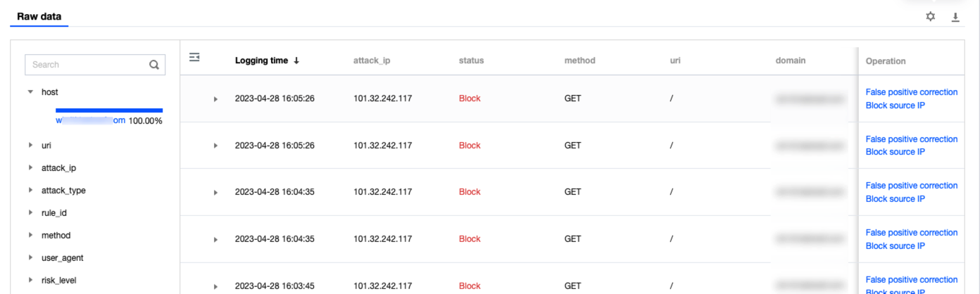Viewport: 980px width, 294px height.
Task: Toggle the field list collapse icon
Action: 195,58
